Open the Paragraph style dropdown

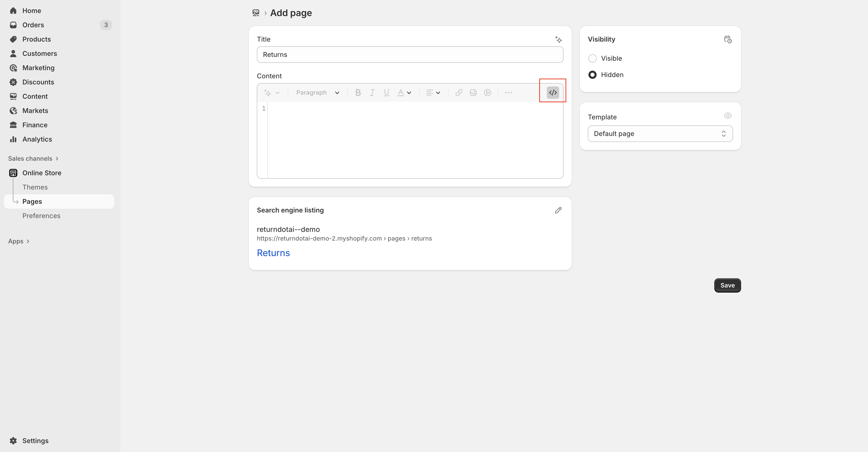tap(317, 92)
